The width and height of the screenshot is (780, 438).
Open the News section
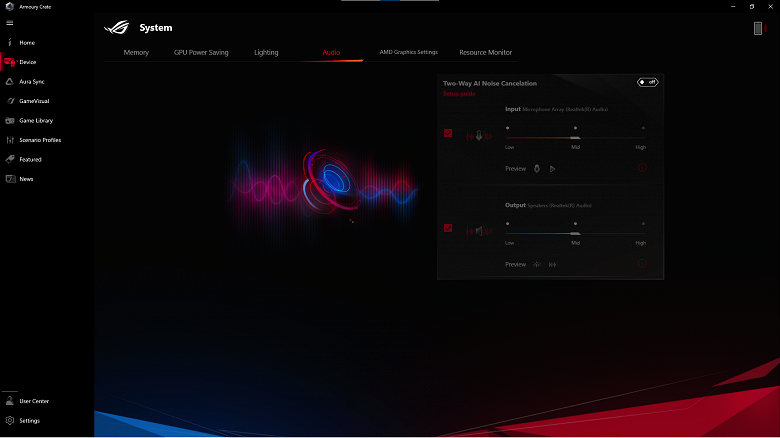coord(26,179)
